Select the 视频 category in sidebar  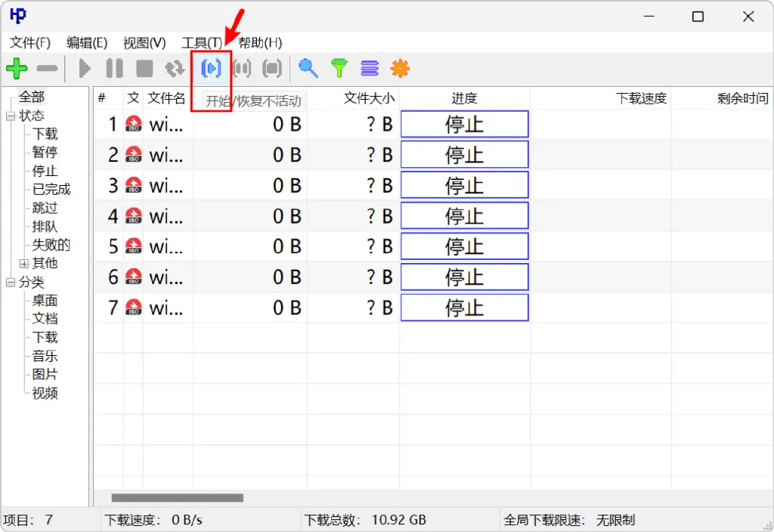tap(45, 393)
